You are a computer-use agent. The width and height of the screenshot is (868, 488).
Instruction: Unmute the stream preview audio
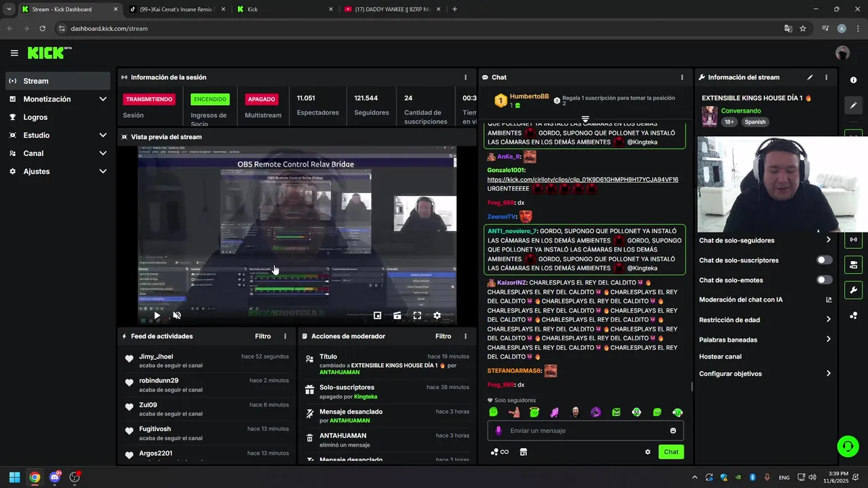[x=177, y=315]
